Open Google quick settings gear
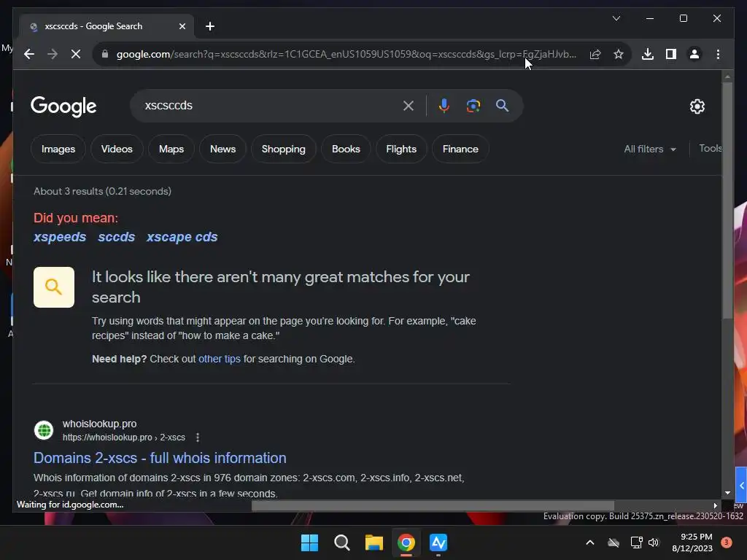 tap(697, 106)
